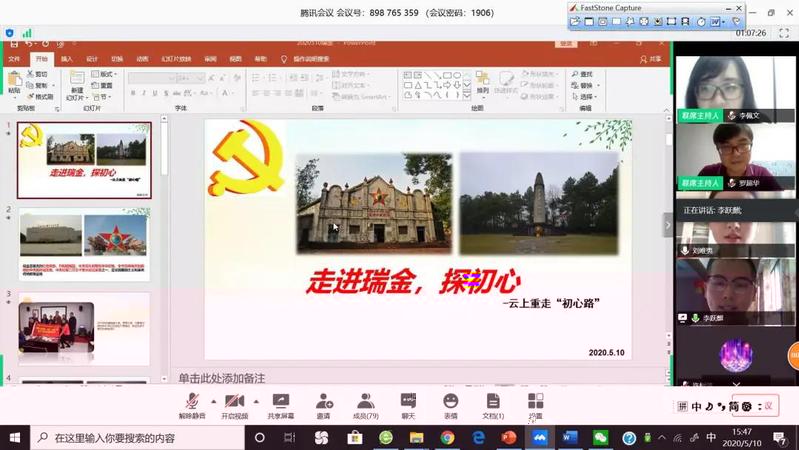Open PowerPoint Transitions tab
This screenshot has height=450, width=799.
(x=117, y=59)
